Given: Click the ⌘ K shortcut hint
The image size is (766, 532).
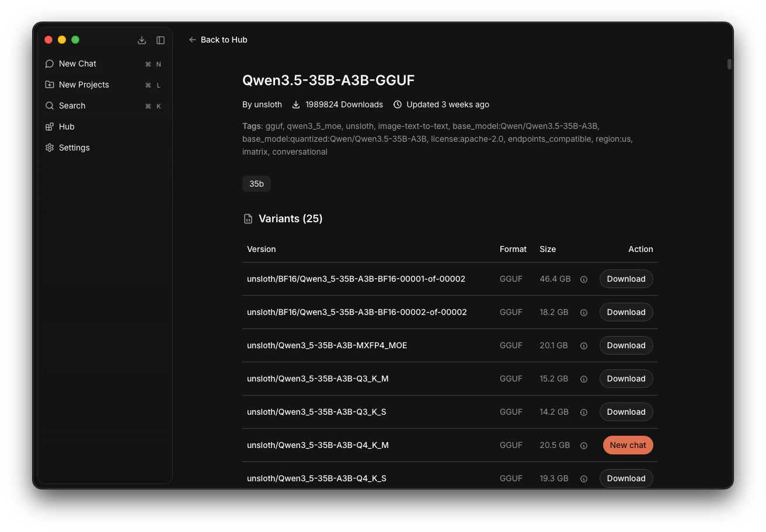Looking at the screenshot, I should 153,106.
